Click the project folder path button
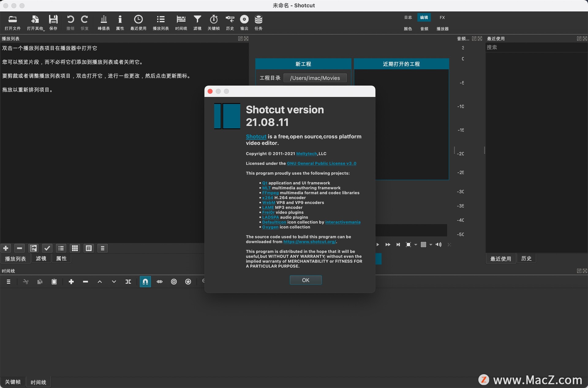This screenshot has width=588, height=388. tap(315, 78)
